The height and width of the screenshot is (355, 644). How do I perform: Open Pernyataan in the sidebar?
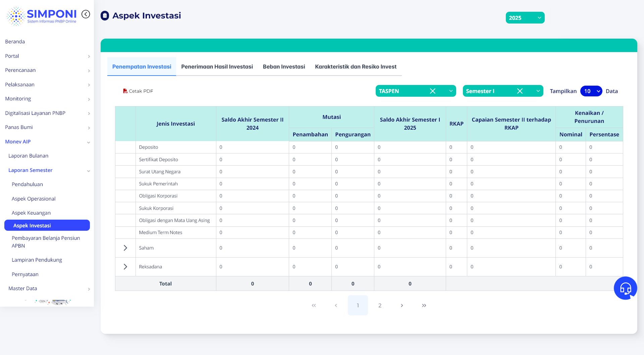(25, 274)
